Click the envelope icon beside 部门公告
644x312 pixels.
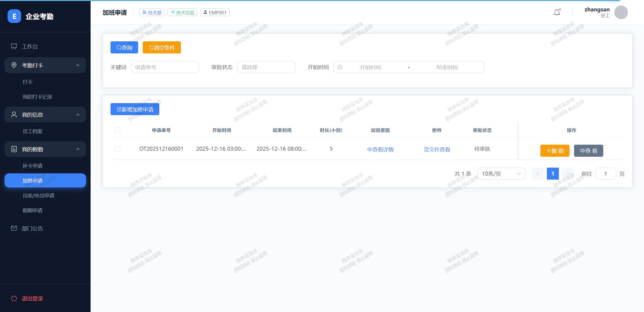[x=14, y=228]
